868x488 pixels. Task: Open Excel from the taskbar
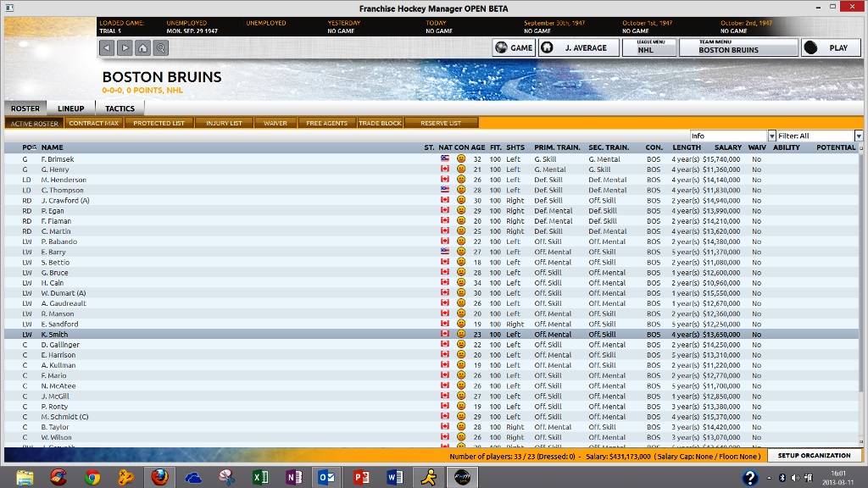point(260,477)
